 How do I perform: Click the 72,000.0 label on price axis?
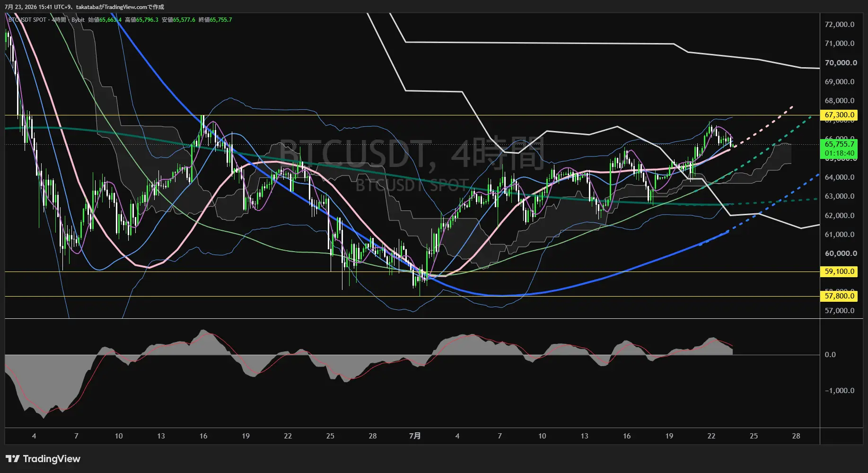pyautogui.click(x=840, y=25)
